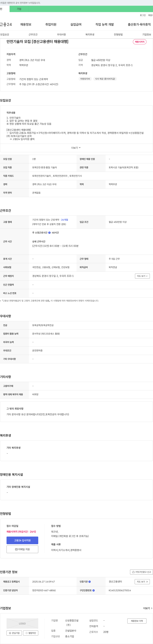Jump to 복리후생 section tab
153x644 pixels.
[x=90, y=34]
